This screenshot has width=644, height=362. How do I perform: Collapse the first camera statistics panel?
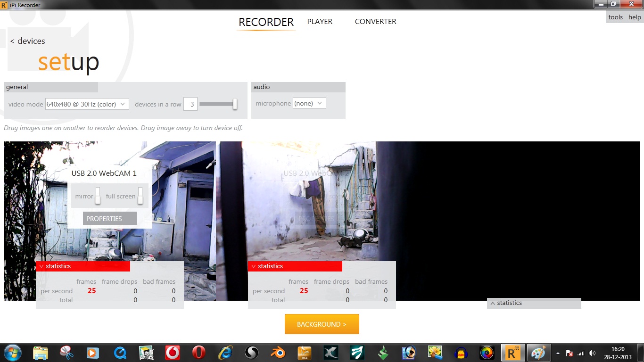[83, 266]
